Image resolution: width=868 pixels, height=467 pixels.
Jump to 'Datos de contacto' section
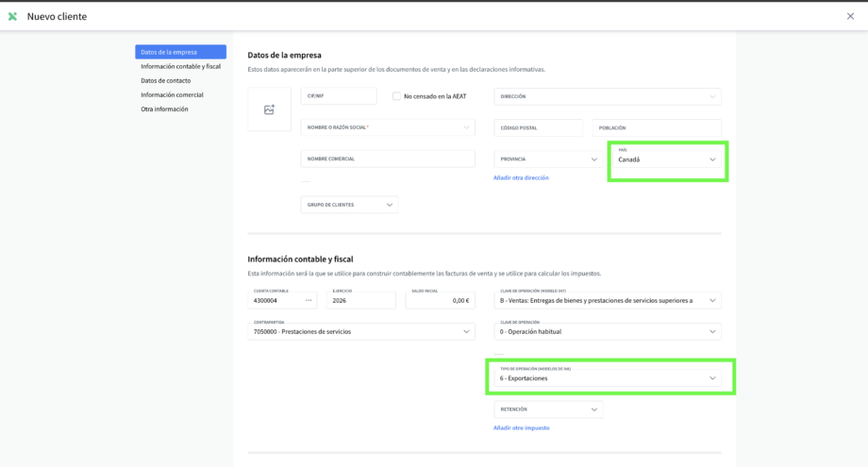pos(165,80)
